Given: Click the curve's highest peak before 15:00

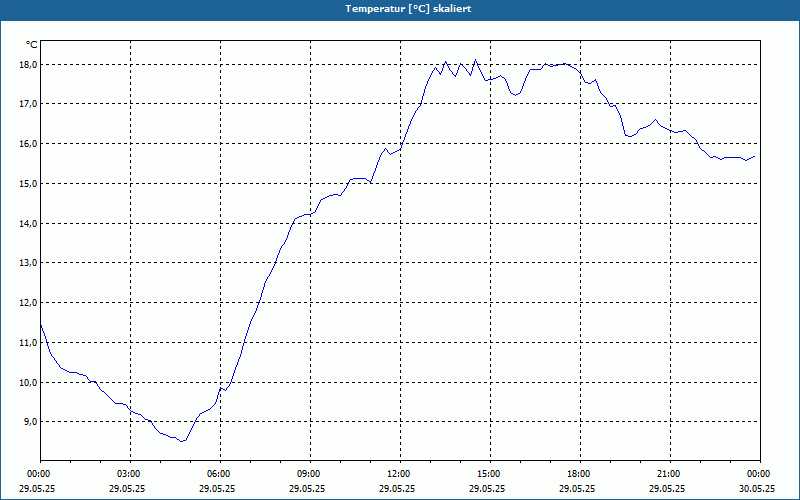Looking at the screenshot, I should click(x=476, y=60).
